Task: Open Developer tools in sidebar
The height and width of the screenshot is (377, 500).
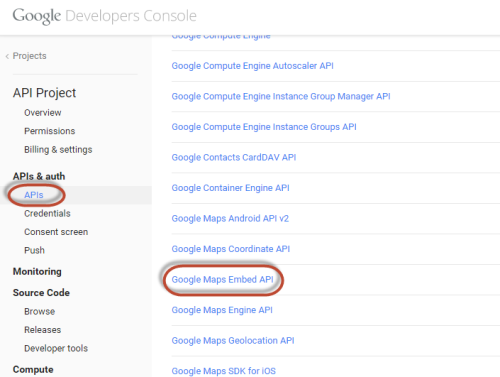Action: point(56,348)
